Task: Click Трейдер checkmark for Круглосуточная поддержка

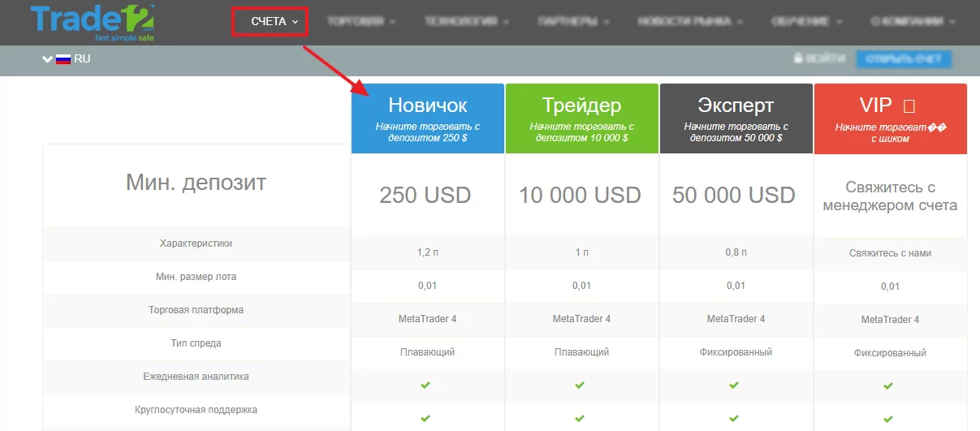Action: point(580,418)
